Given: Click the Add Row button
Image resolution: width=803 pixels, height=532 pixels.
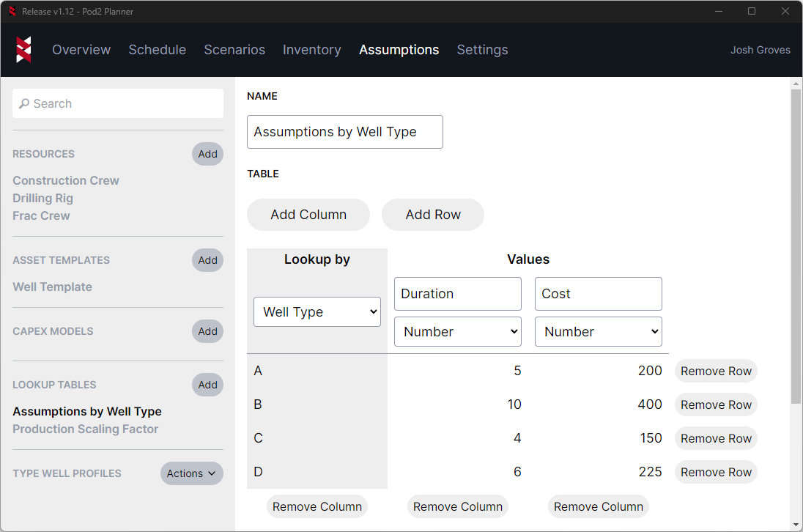Looking at the screenshot, I should pos(432,215).
